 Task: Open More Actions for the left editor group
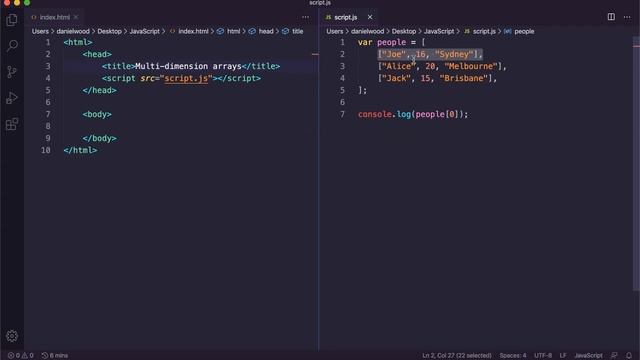(305, 17)
